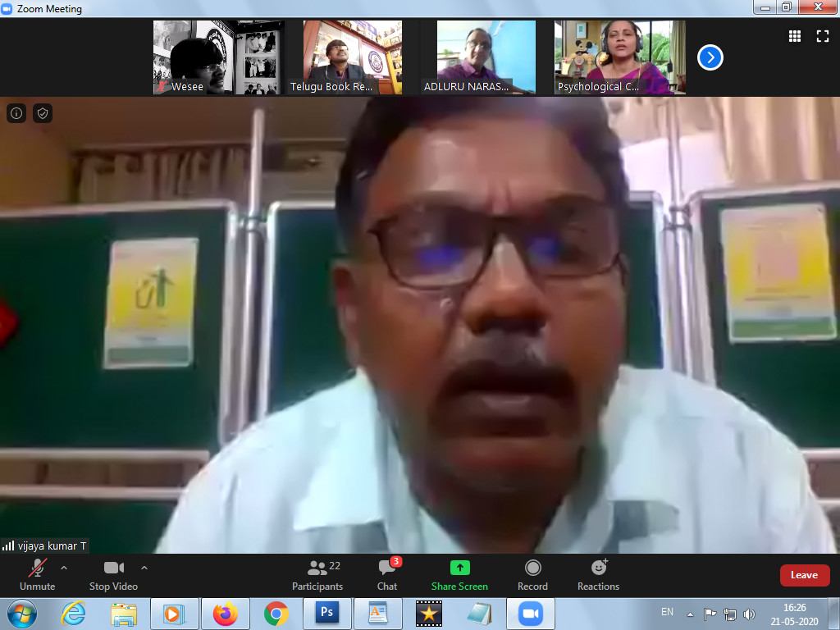Expand video options arrow beside Stop Video
This screenshot has height=630, width=840.
(144, 568)
